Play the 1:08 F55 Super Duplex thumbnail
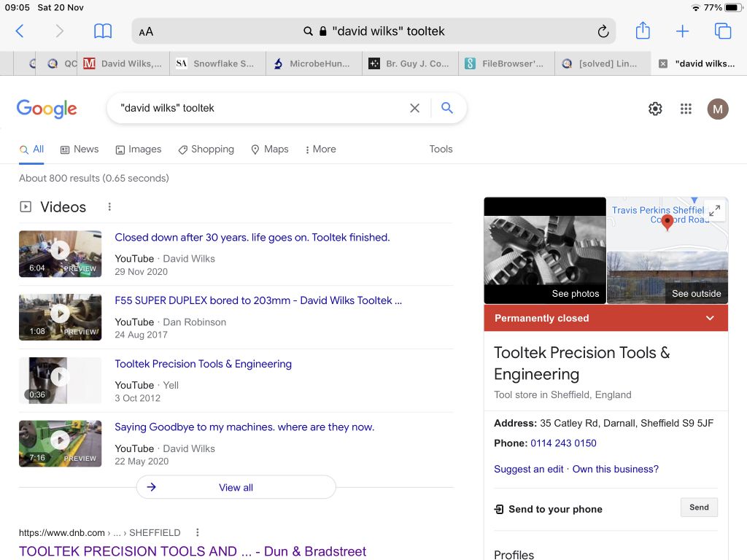This screenshot has height=560, width=747. 60,317
